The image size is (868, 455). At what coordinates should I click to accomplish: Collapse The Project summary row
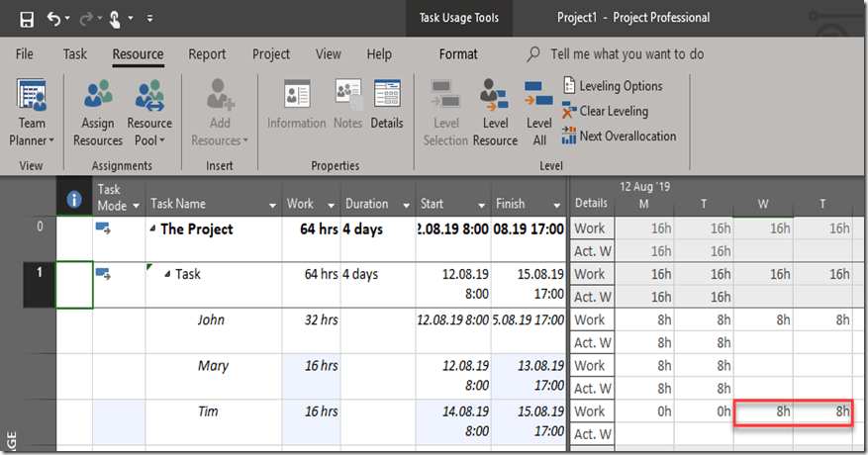(x=152, y=229)
